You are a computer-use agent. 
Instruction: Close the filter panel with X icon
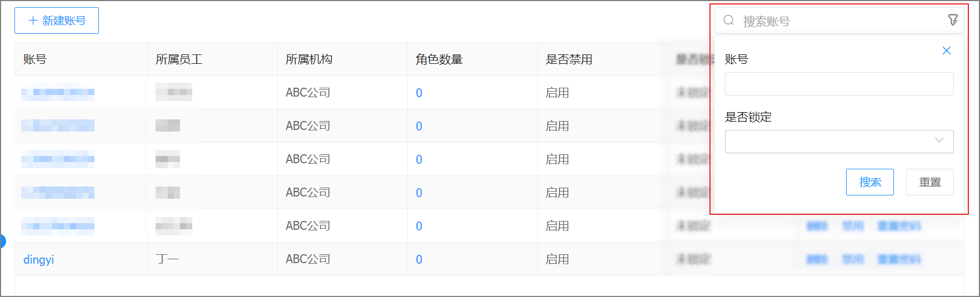point(947,51)
